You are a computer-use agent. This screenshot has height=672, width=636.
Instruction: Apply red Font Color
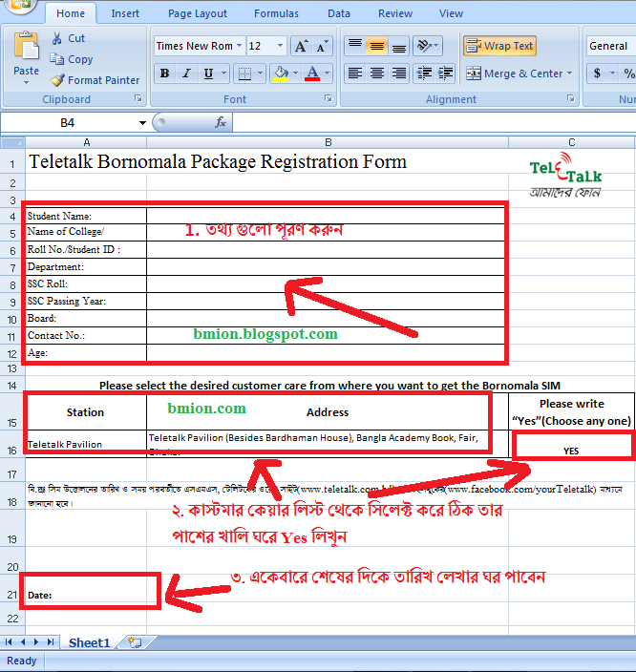(312, 73)
